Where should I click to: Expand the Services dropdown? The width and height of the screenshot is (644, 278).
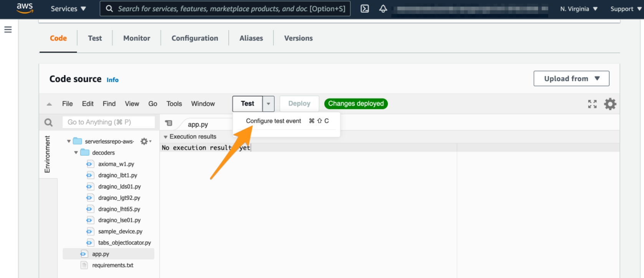tap(68, 8)
